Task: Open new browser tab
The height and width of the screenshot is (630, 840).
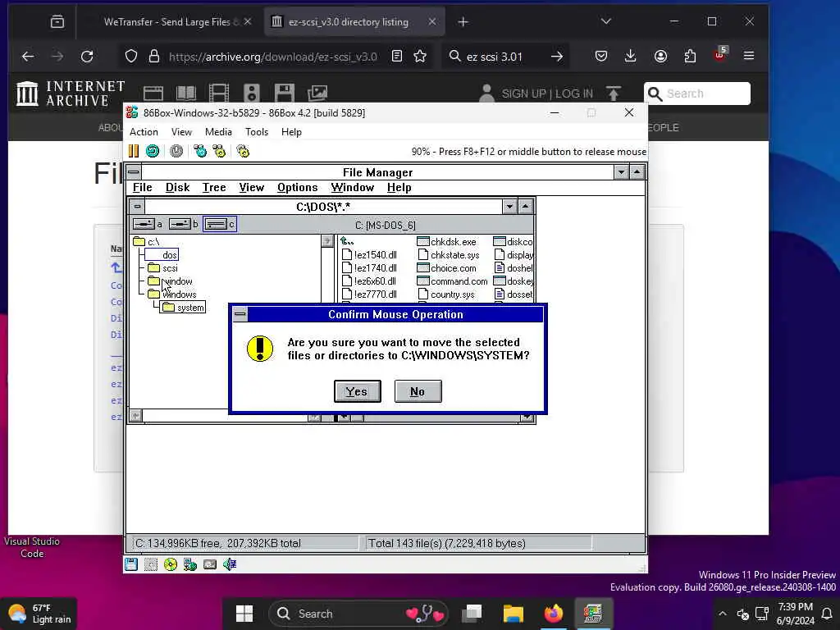Action: tap(463, 22)
